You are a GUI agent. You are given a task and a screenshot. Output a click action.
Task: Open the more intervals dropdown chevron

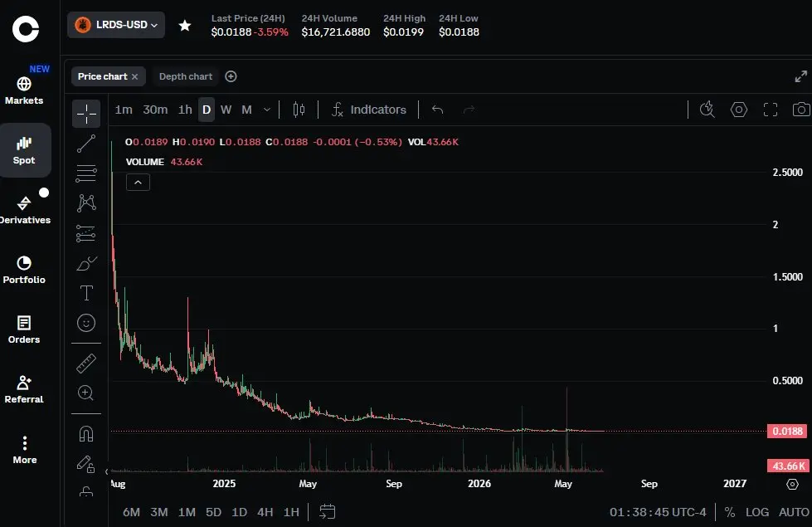267,110
